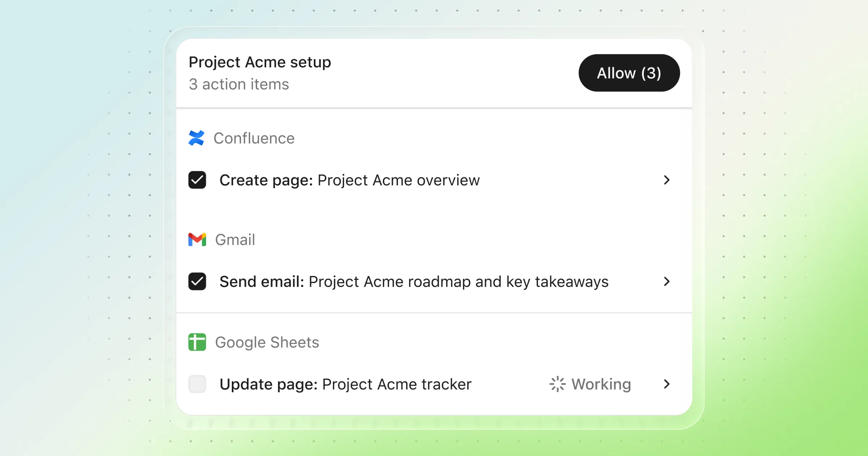Open Create page: Project Acme overview
This screenshot has height=456, width=868.
click(349, 180)
